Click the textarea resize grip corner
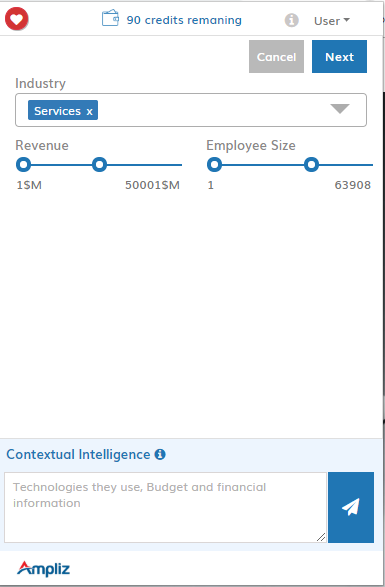 coord(321,537)
